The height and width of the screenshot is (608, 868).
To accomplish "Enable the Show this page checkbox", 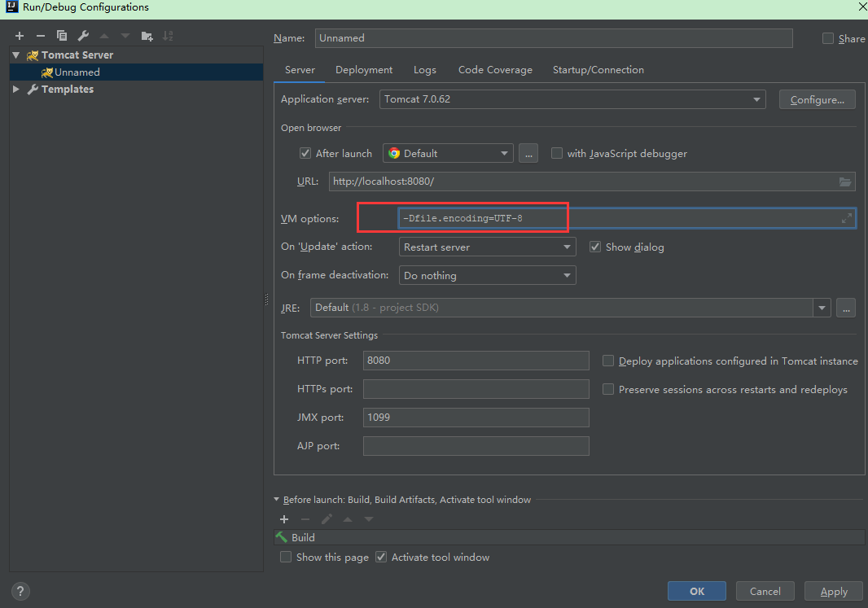I will click(286, 557).
